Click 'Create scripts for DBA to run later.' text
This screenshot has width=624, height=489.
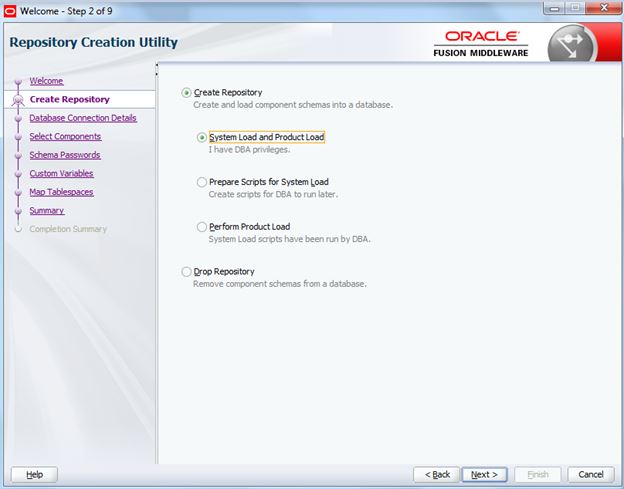coord(273,195)
